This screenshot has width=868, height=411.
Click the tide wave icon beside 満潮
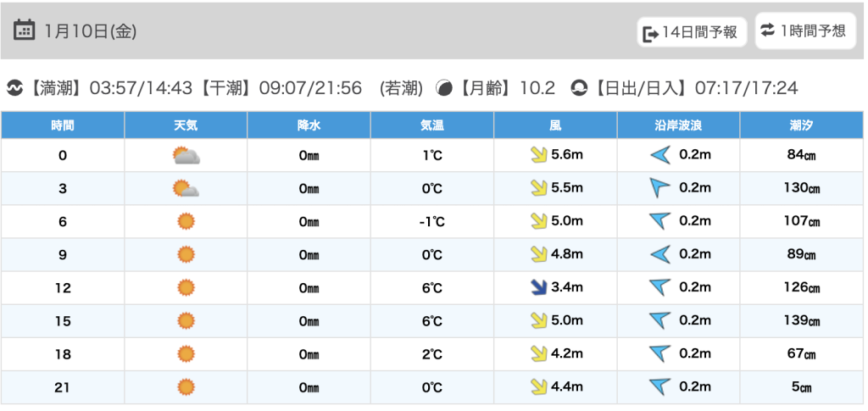coord(14,87)
